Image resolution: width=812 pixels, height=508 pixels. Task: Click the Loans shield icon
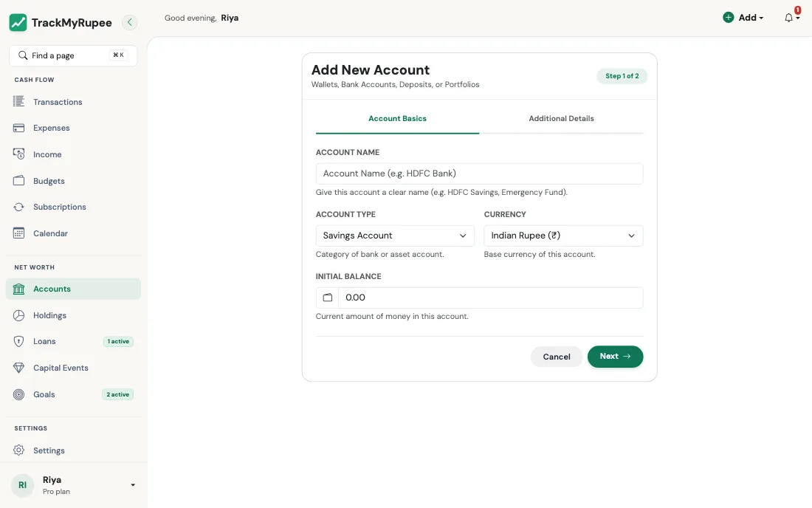coord(18,341)
